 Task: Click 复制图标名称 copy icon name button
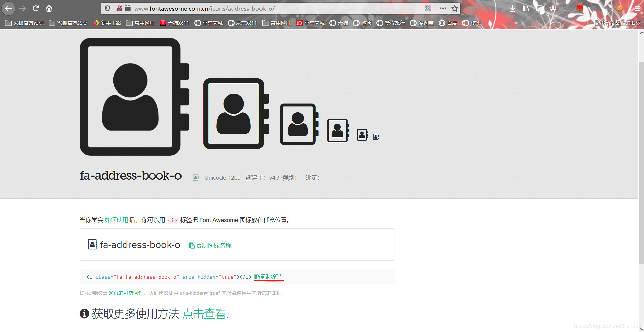click(210, 246)
